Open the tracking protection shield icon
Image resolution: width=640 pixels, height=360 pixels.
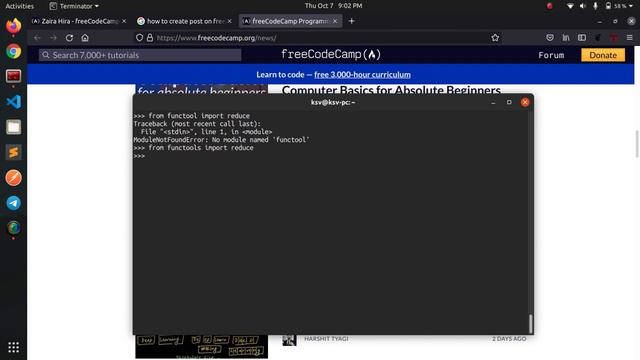click(139, 38)
